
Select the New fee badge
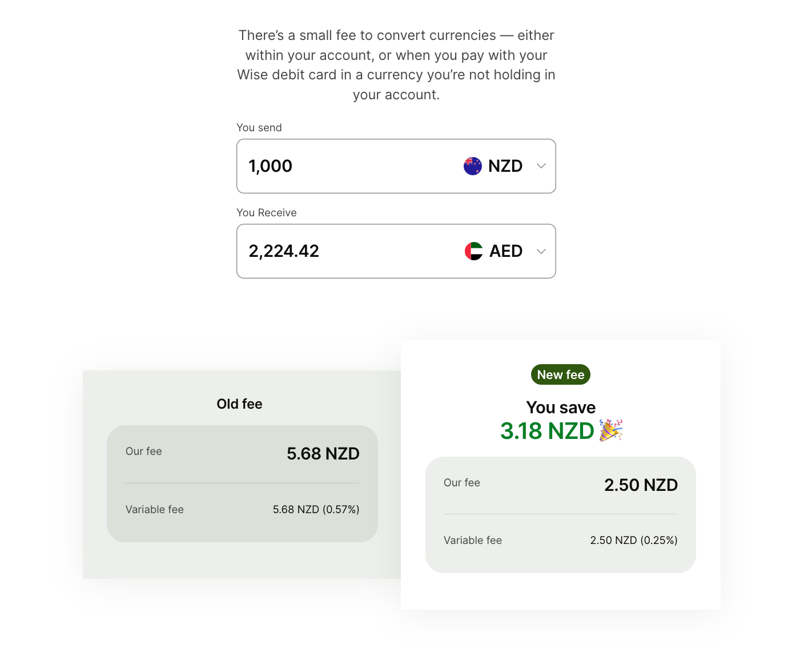coord(561,374)
